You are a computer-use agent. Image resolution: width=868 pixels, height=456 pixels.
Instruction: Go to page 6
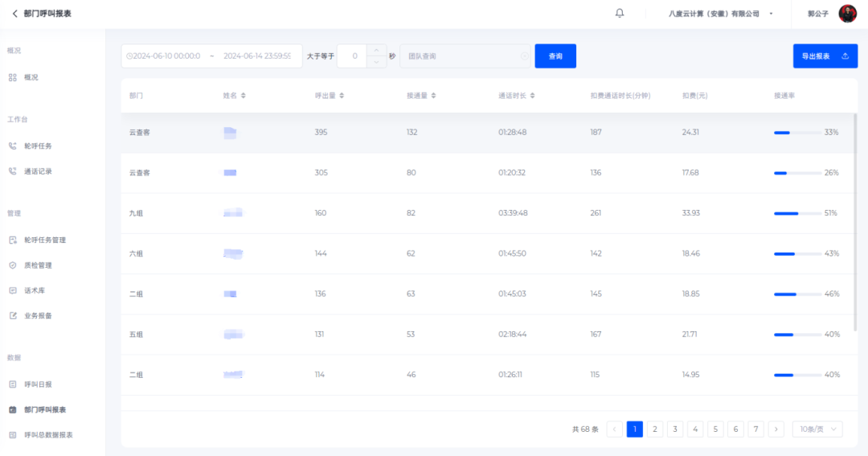735,429
